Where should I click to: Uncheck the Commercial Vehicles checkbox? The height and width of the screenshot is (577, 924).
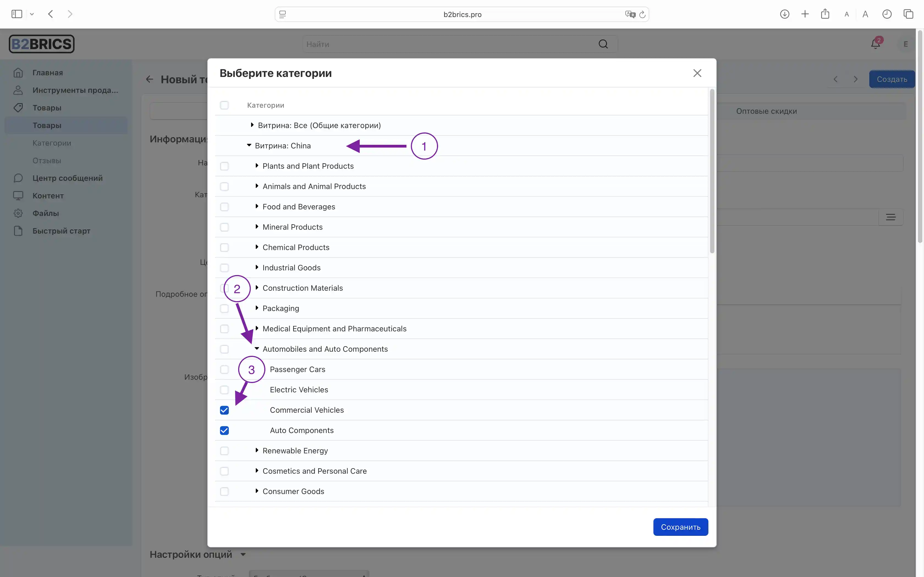pos(224,410)
